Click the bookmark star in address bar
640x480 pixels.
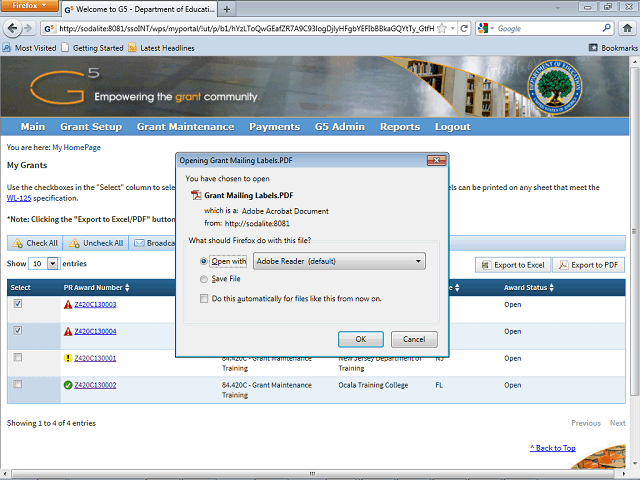[442, 28]
